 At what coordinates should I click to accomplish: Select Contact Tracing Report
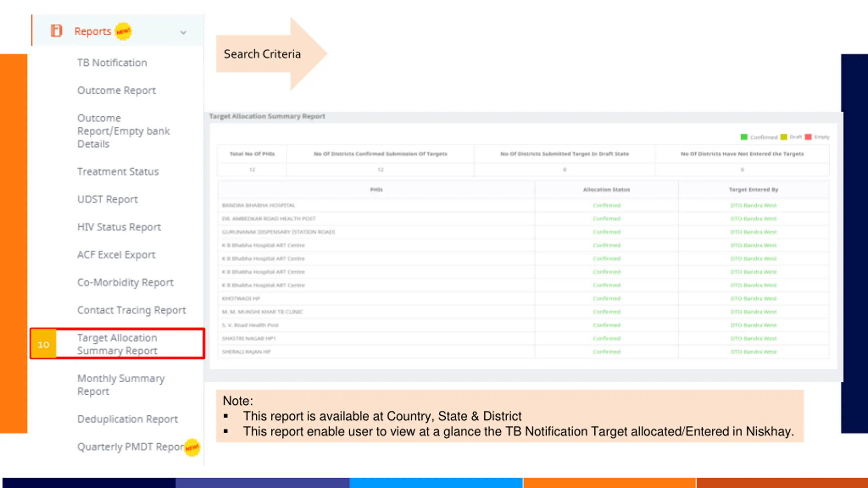[132, 310]
